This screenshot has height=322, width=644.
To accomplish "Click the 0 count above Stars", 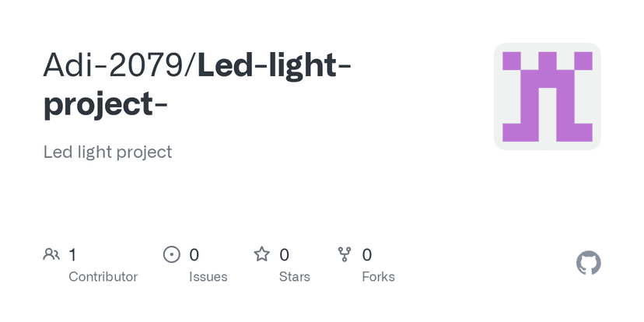I will pyautogui.click(x=284, y=254).
